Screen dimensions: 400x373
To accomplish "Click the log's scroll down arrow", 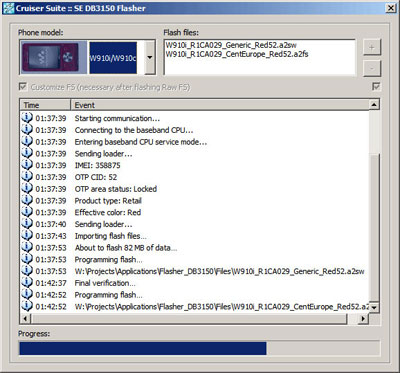I will pos(375,307).
